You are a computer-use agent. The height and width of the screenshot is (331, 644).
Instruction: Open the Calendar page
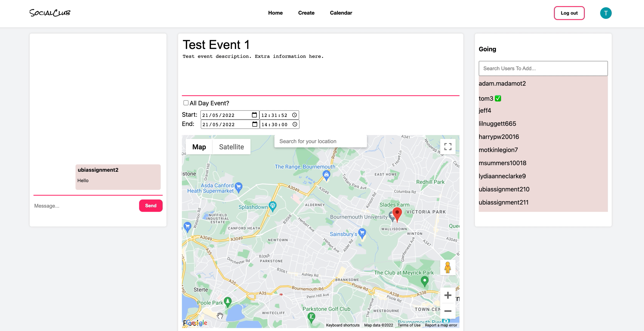click(x=341, y=13)
